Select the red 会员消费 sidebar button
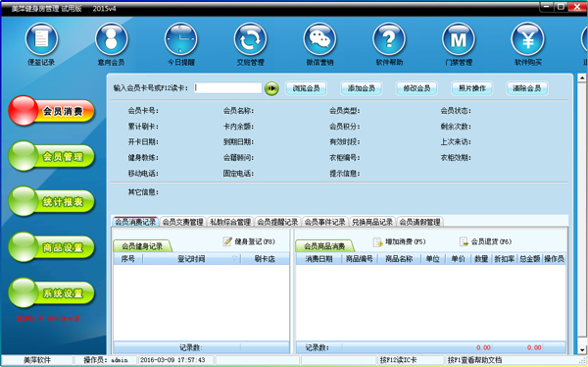This screenshot has width=588, height=367. pyautogui.click(x=51, y=111)
